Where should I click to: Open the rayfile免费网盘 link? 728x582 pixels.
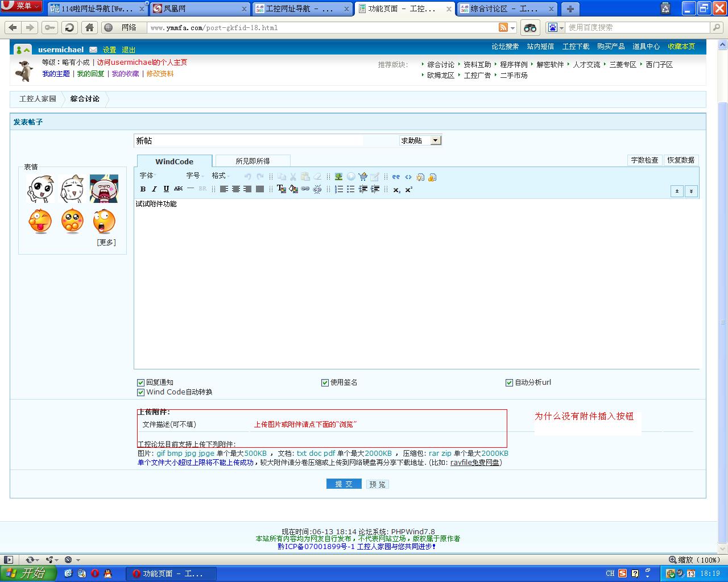pos(475,463)
